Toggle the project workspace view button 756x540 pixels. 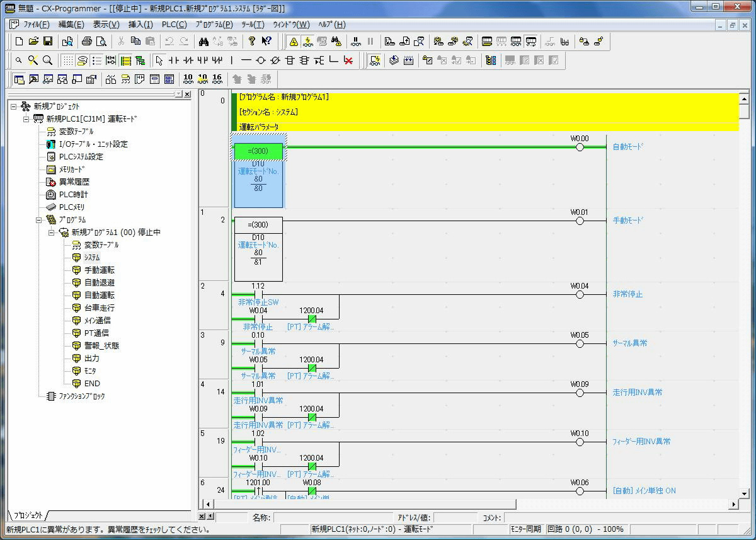click(x=19, y=79)
